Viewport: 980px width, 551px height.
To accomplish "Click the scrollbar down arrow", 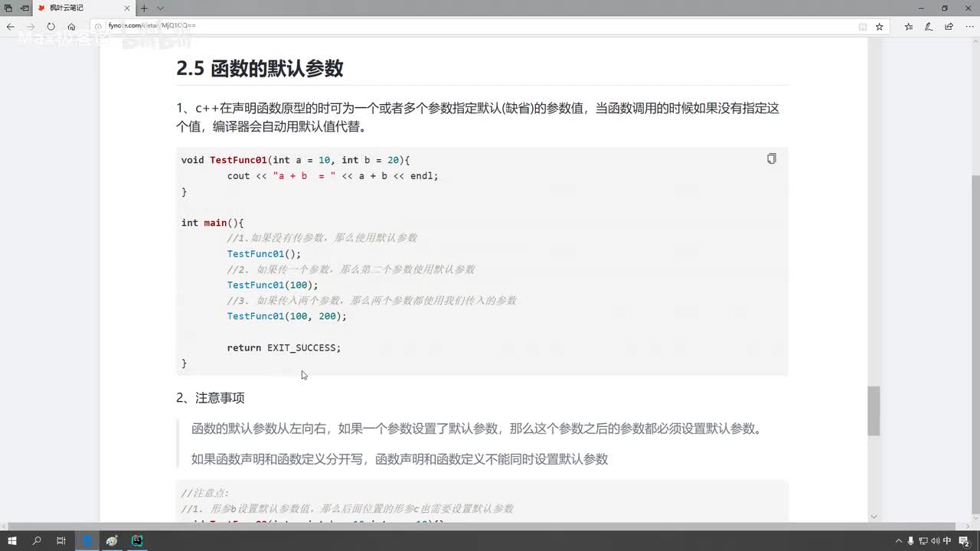I will 874,517.
